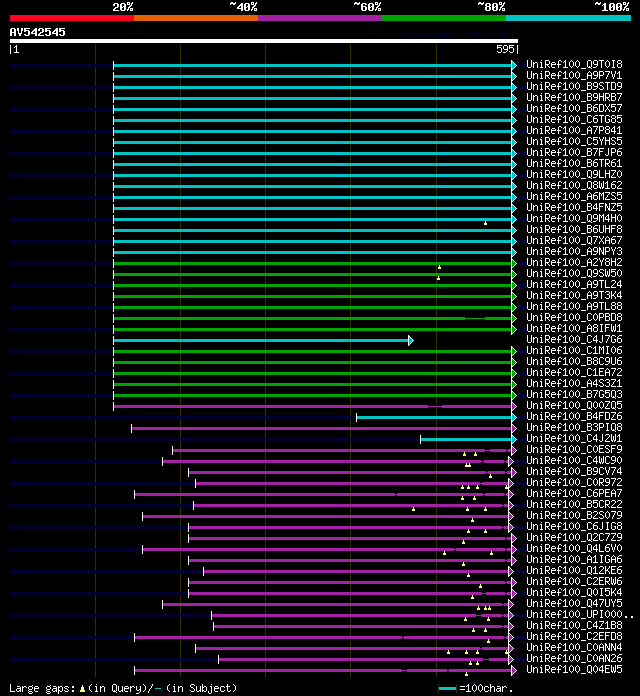Open the UniRef100_A9P7V1 hit entry
The image size is (640, 696).
click(574, 76)
